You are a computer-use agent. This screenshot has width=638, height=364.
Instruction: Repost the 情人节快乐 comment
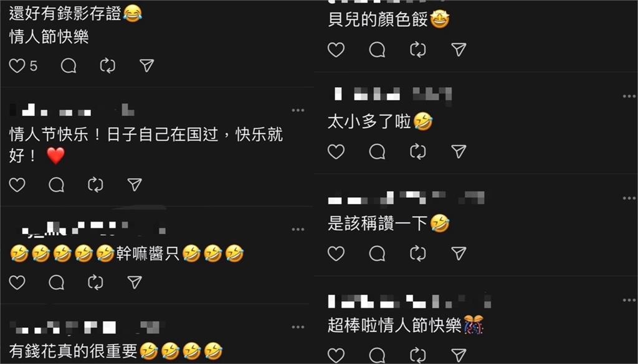coord(95,185)
